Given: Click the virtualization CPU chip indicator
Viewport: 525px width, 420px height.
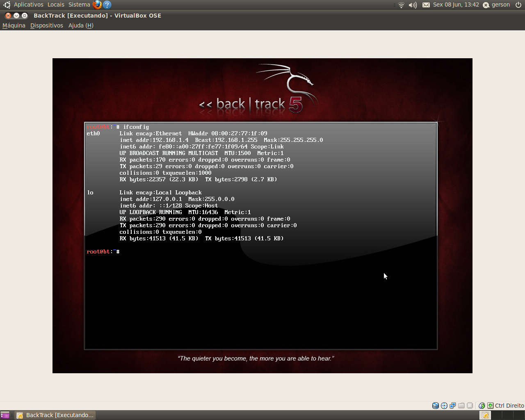Looking at the screenshot, I should click(470, 406).
